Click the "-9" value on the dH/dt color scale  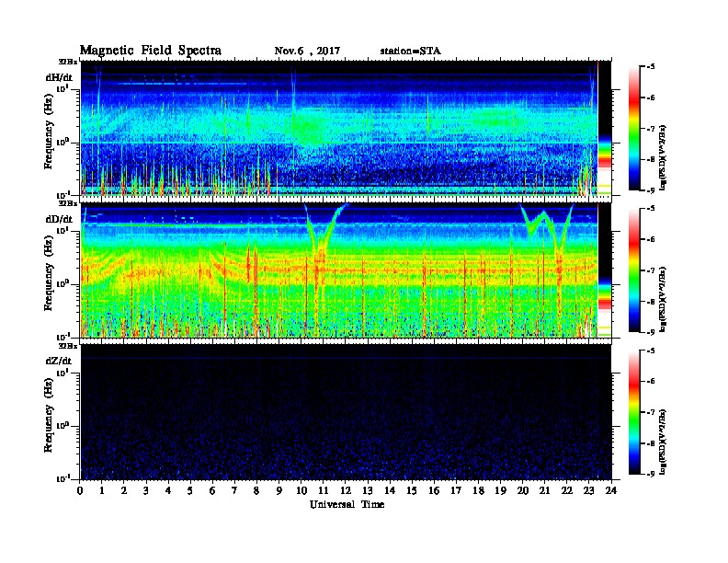(x=651, y=190)
